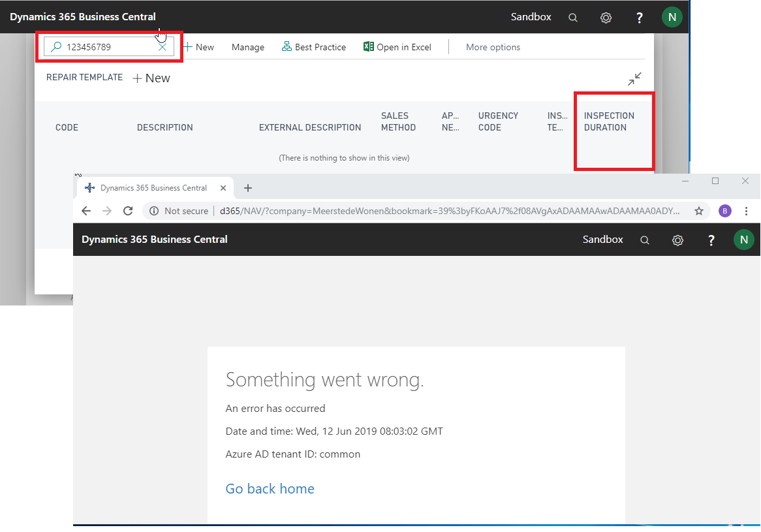Open the Chrome profile B avatar
The width and height of the screenshot is (761, 532).
pyautogui.click(x=725, y=211)
